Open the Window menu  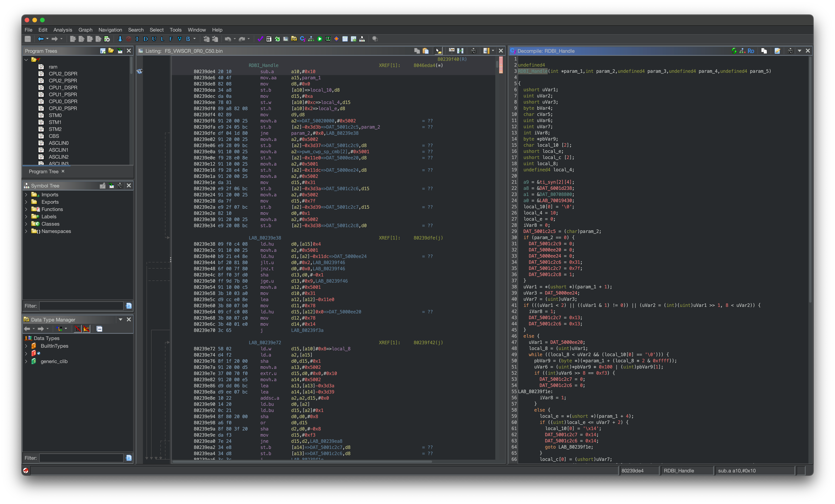coord(197,30)
